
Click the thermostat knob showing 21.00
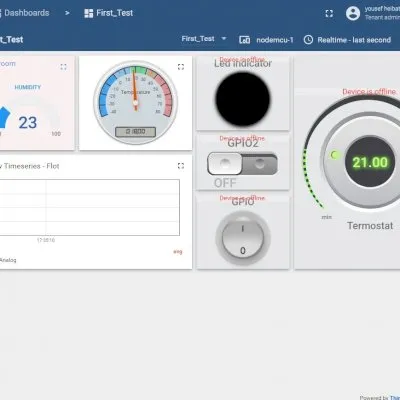point(370,162)
